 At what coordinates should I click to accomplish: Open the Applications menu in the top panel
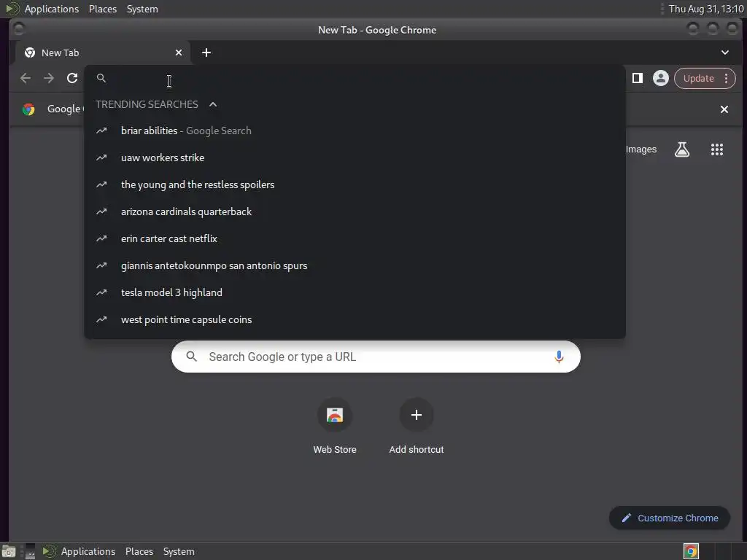52,9
